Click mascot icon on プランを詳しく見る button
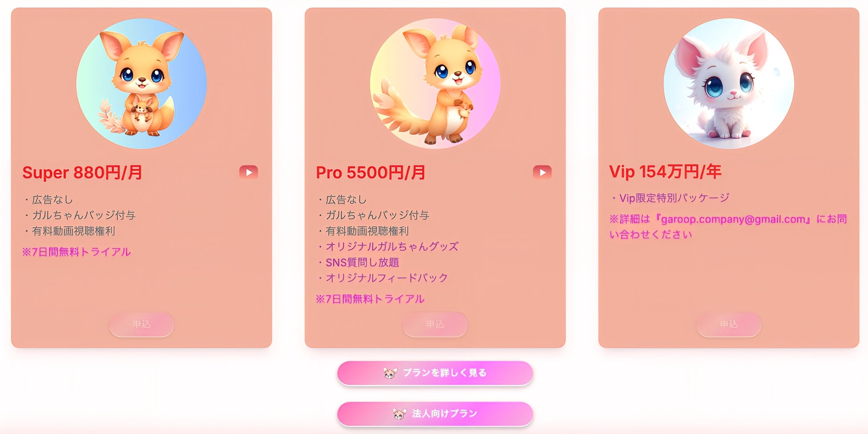This screenshot has height=434, width=868. [x=390, y=373]
